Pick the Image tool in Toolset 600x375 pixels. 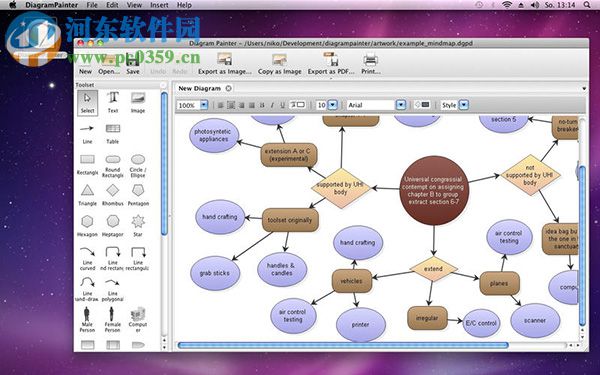coord(138,103)
